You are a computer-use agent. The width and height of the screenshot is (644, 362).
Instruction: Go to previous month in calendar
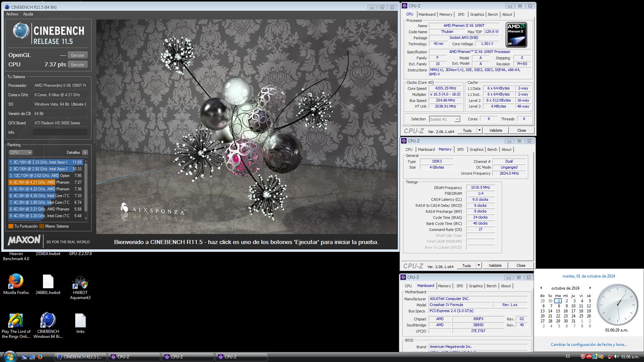[x=541, y=288]
